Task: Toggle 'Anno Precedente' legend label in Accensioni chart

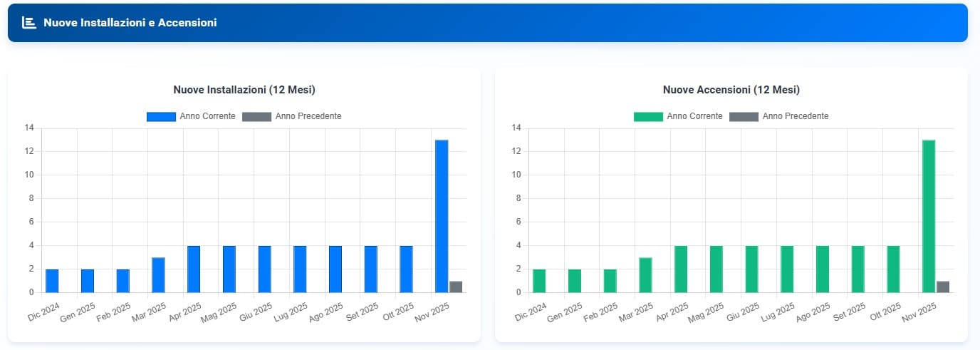Action: point(796,116)
